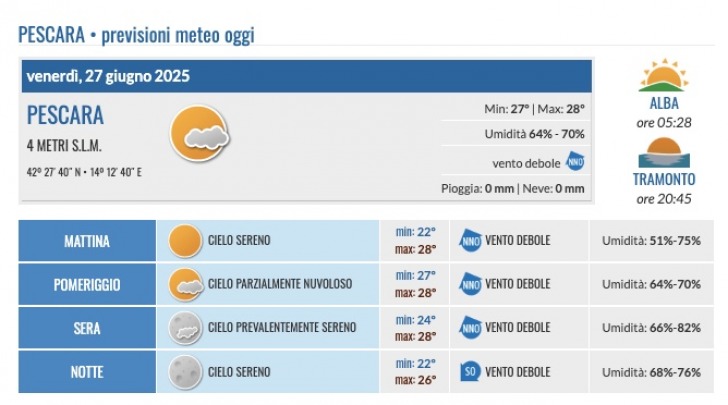The width and height of the screenshot is (728, 405).
Task: Click the venerdì, 27 giugno 2025 date bar
Action: tap(306, 76)
